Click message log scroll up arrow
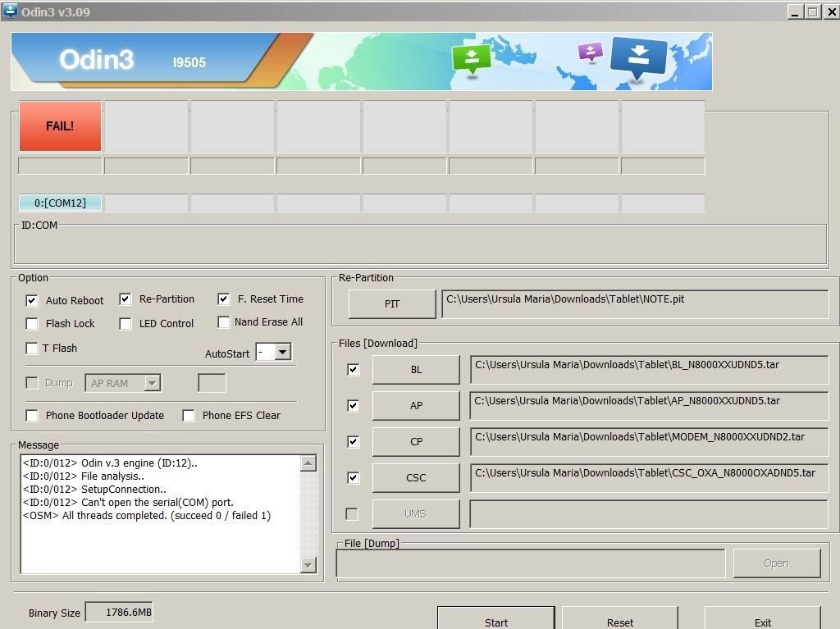Screen dimensions: 840x629 pyautogui.click(x=308, y=463)
